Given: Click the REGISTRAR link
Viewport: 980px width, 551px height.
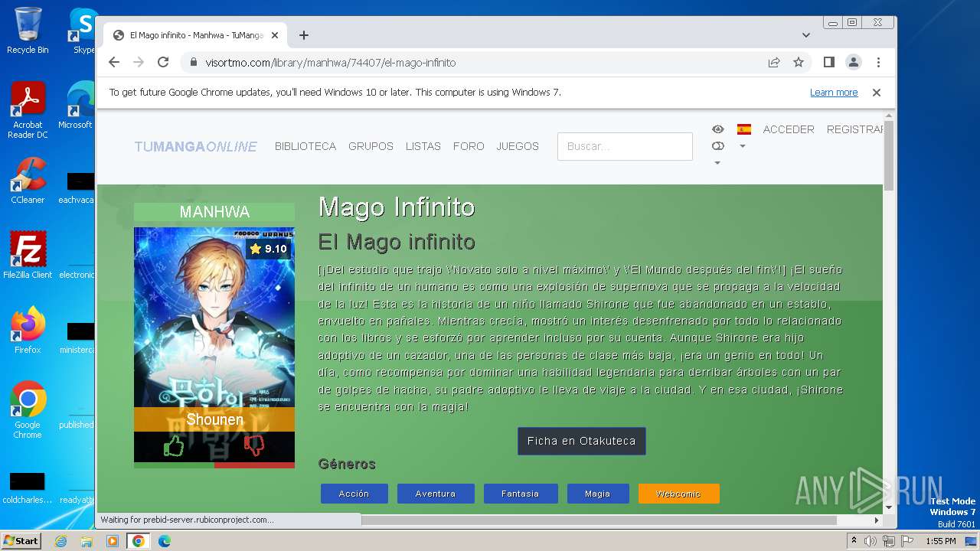Looking at the screenshot, I should [x=854, y=129].
